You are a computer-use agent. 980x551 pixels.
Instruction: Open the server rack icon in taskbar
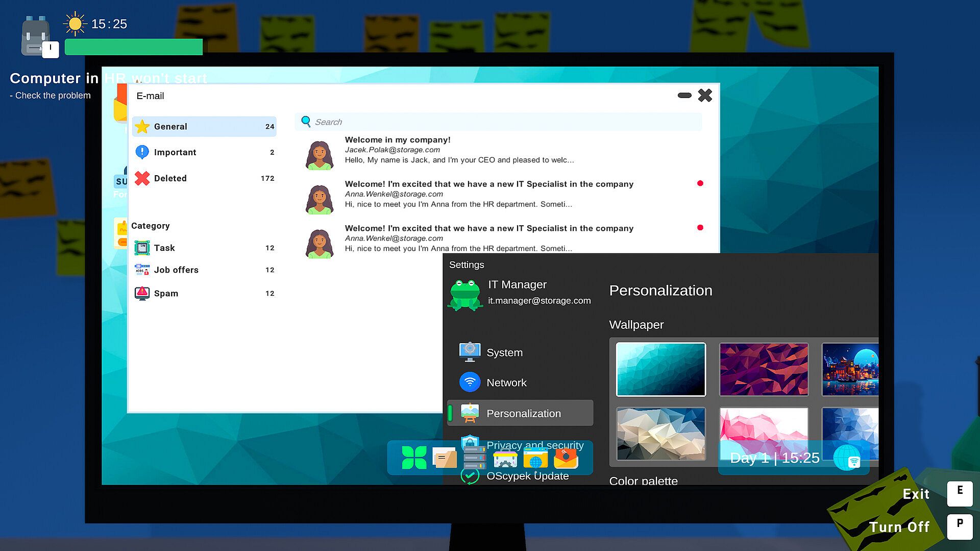pos(474,458)
